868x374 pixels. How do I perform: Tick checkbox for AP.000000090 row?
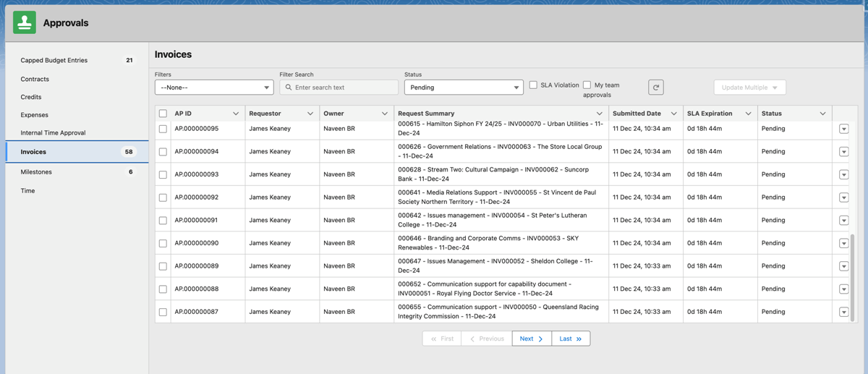point(163,243)
